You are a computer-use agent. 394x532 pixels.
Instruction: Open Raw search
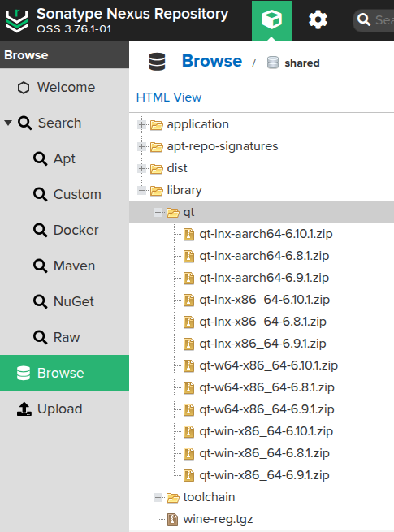click(64, 337)
